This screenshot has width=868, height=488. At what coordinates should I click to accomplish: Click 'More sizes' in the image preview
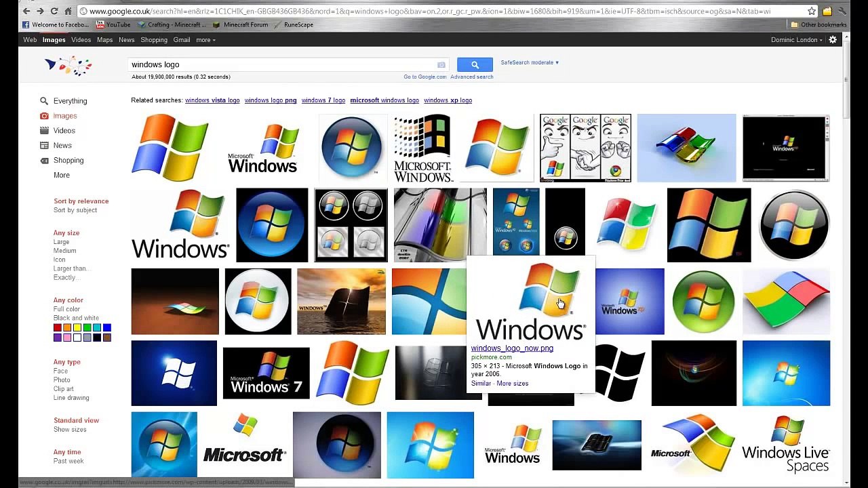point(513,384)
